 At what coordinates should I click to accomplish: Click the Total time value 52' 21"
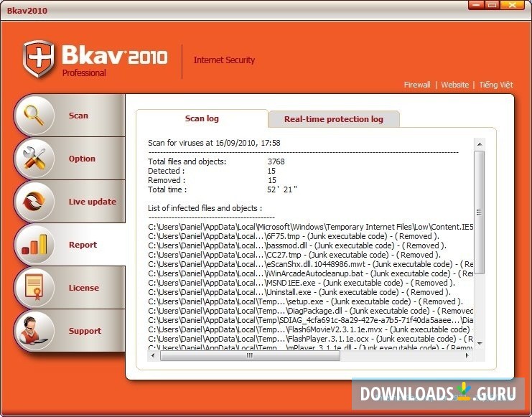tap(282, 189)
